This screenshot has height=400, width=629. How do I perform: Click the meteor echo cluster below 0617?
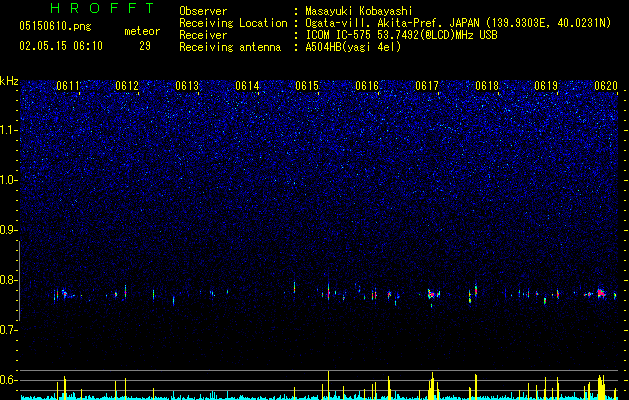pos(433,295)
